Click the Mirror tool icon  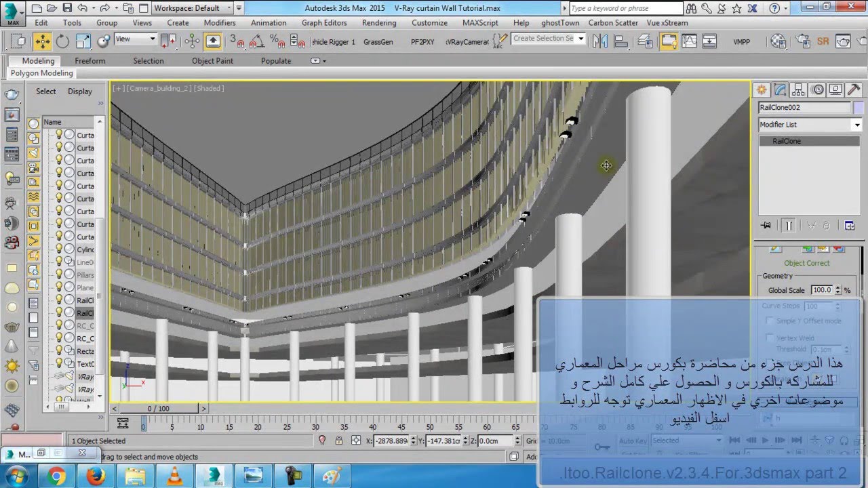[x=599, y=41]
